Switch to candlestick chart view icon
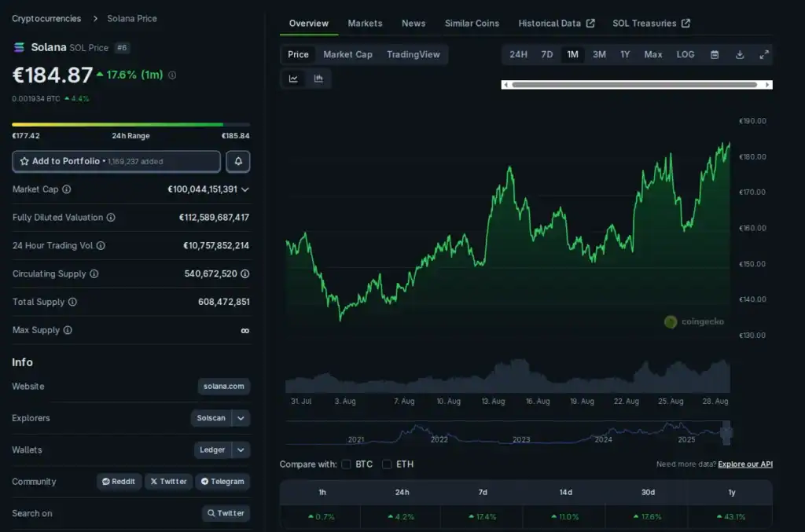805x532 pixels. (x=318, y=79)
